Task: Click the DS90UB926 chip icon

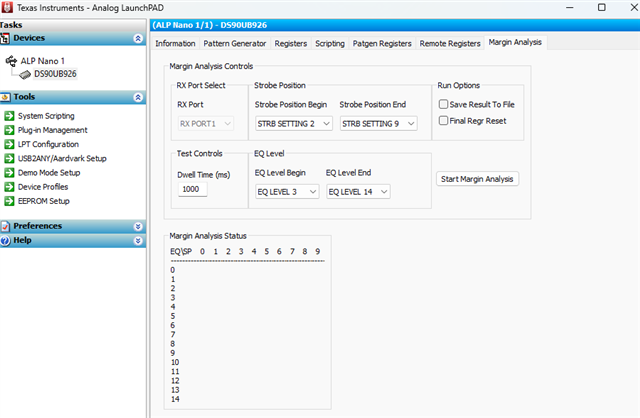Action: [x=25, y=75]
